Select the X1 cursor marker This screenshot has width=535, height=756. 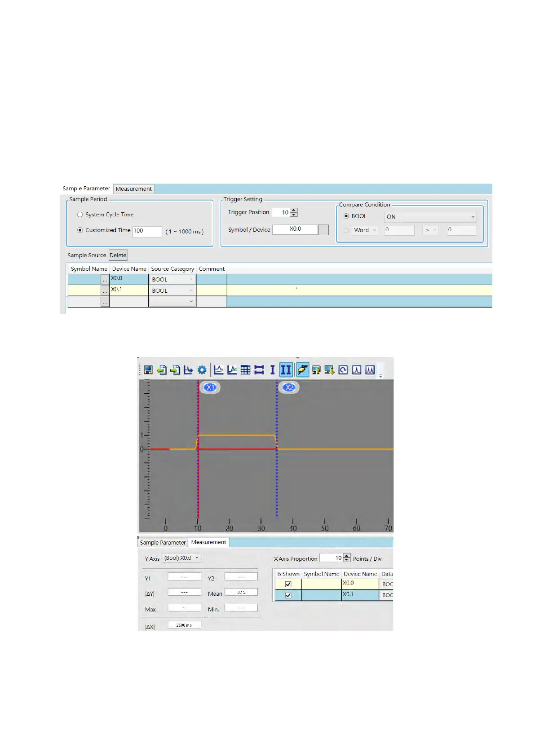tap(210, 387)
